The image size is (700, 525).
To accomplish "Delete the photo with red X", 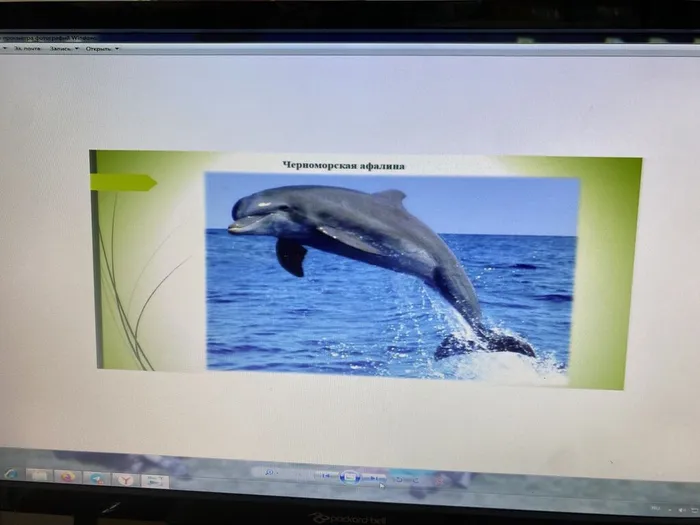I will click(x=440, y=480).
